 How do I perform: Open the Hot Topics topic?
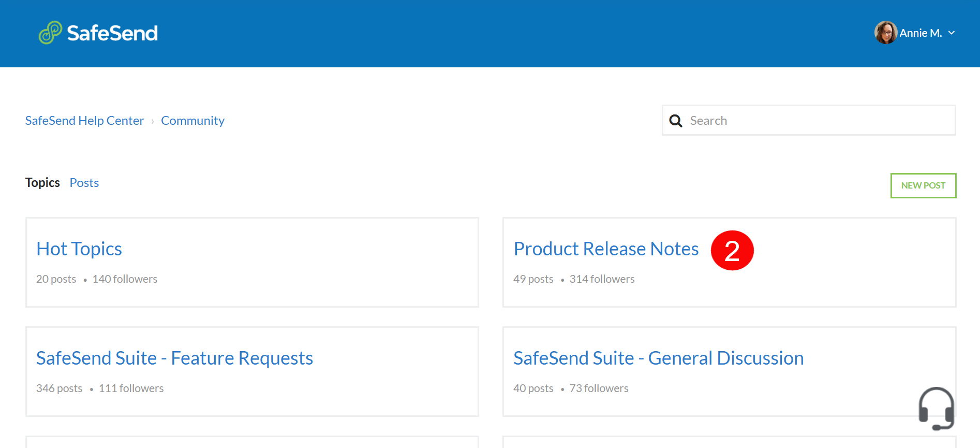pyautogui.click(x=79, y=249)
